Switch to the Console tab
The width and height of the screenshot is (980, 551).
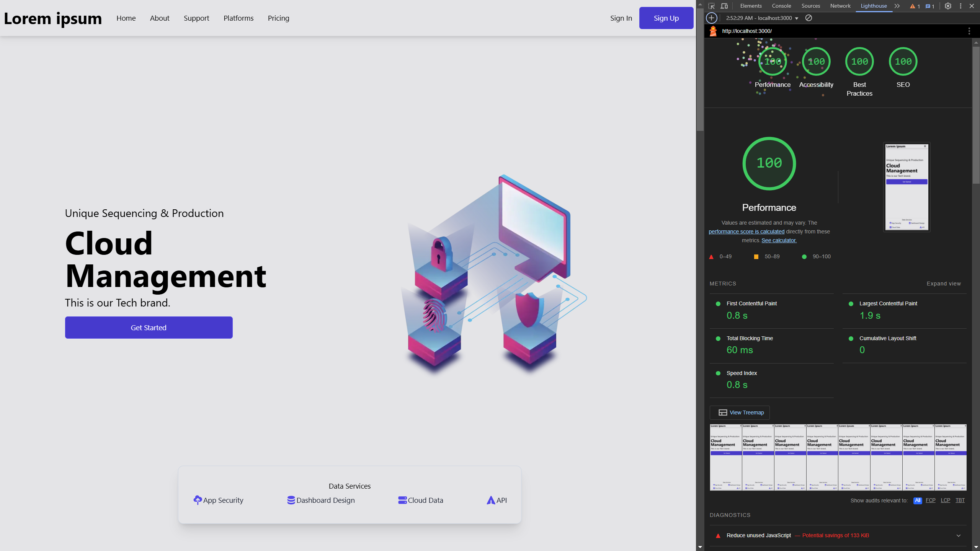[781, 6]
